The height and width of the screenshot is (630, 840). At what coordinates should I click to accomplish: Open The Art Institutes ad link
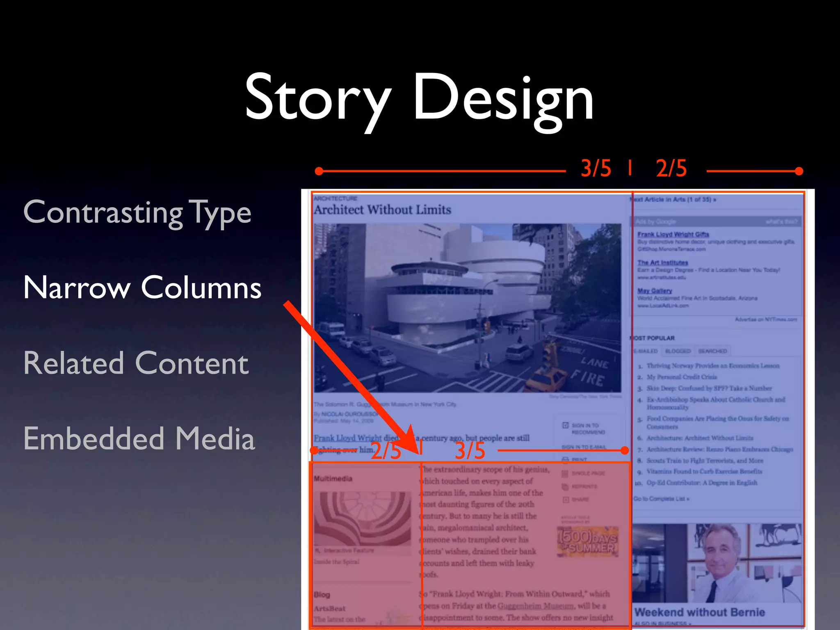click(662, 262)
